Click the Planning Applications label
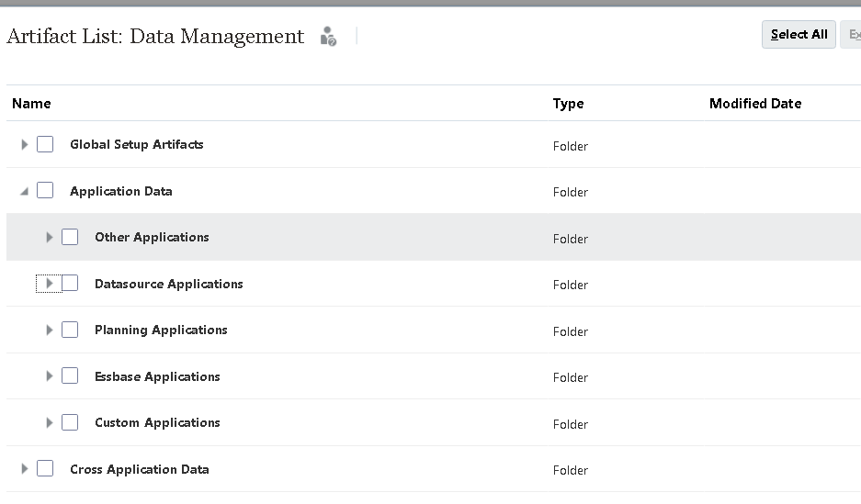The height and width of the screenshot is (504, 861). pos(161,330)
